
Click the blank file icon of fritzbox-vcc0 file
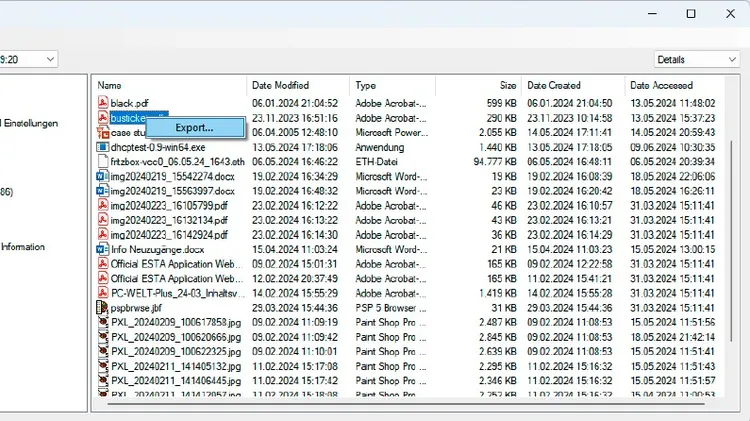103,161
